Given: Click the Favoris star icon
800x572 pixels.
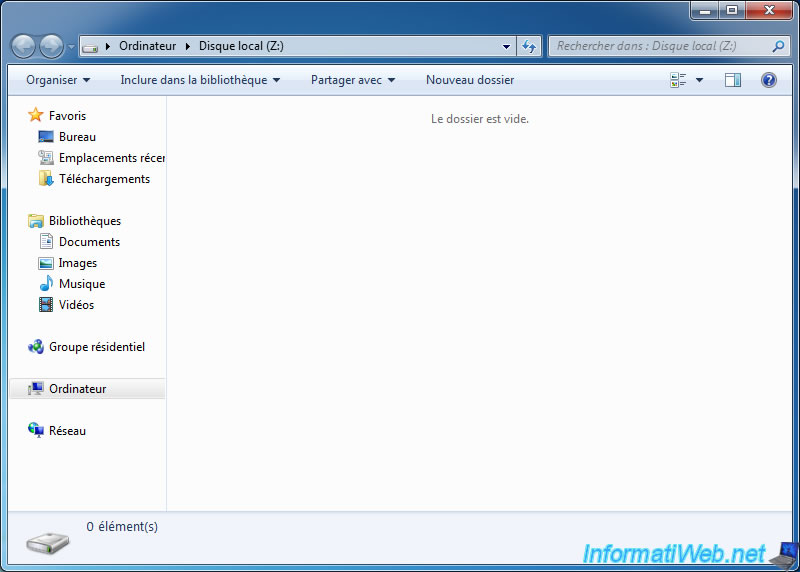Looking at the screenshot, I should 36,115.
